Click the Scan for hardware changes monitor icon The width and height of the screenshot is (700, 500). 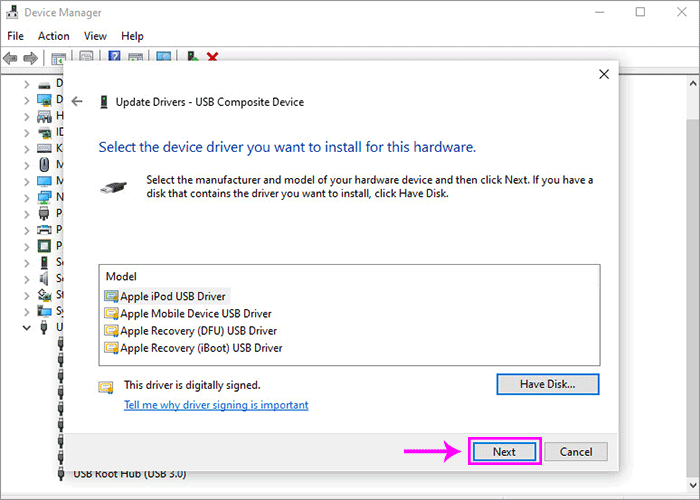tap(163, 57)
